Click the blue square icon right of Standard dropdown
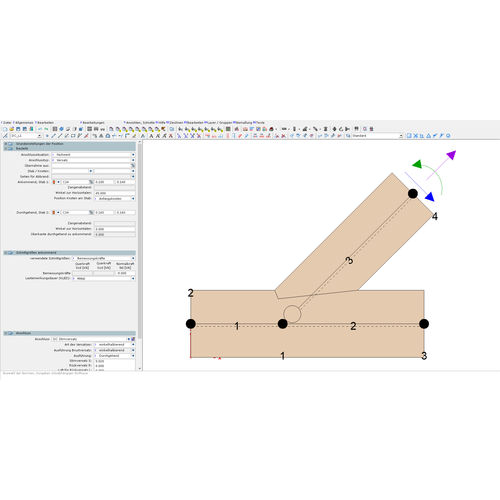The image size is (500, 500). click(x=409, y=136)
